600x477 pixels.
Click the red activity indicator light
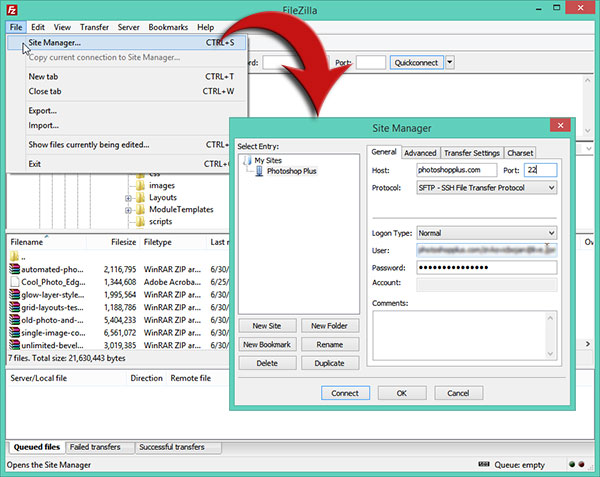(581, 464)
